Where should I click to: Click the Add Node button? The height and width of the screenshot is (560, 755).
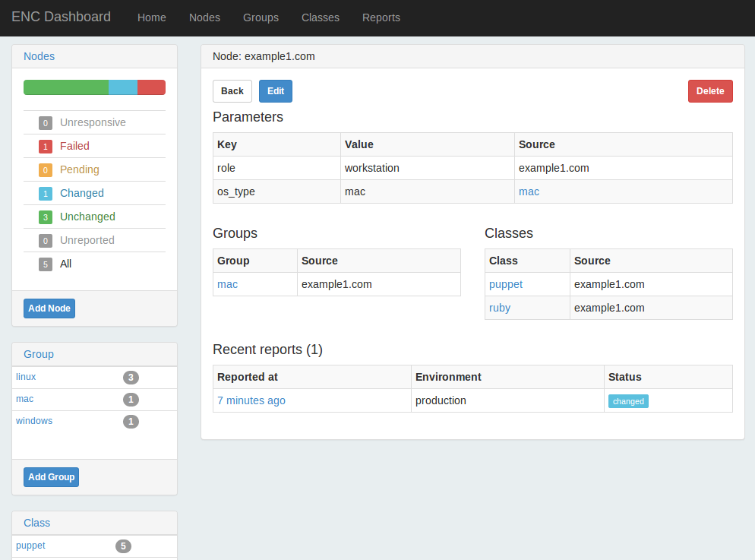pos(49,308)
